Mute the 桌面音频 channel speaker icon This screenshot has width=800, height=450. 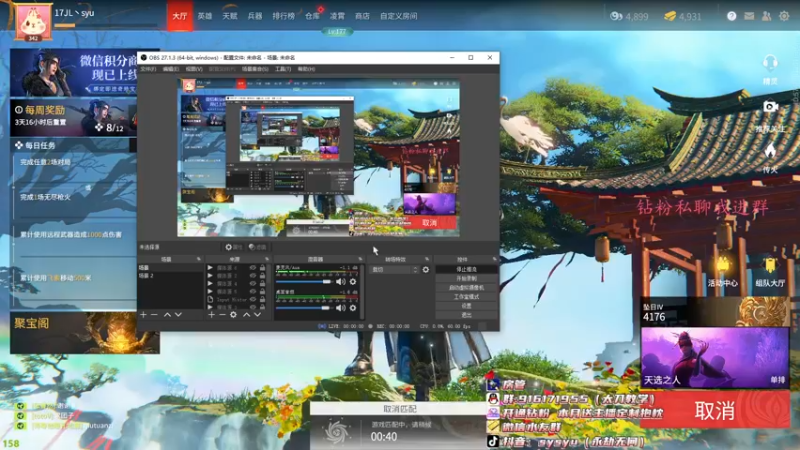tap(341, 308)
